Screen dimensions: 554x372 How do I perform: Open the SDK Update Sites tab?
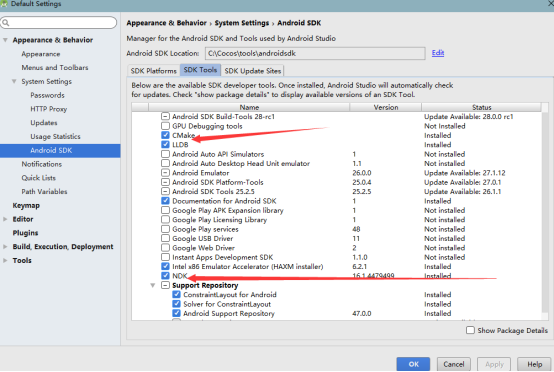click(253, 71)
